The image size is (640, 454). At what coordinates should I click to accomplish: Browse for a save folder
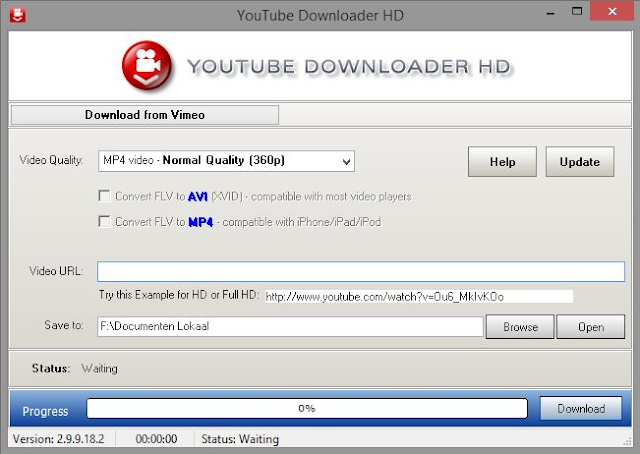520,327
